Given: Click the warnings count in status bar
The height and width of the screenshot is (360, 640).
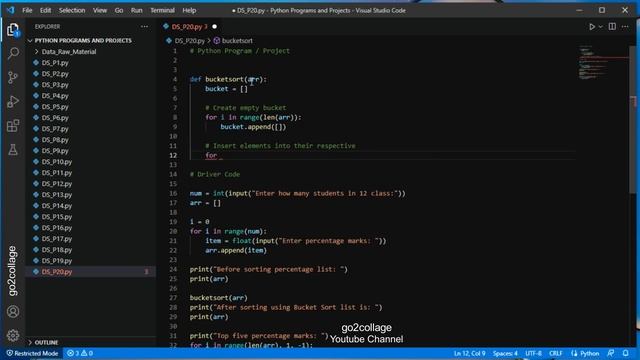Looking at the screenshot, I should pyautogui.click(x=87, y=353).
